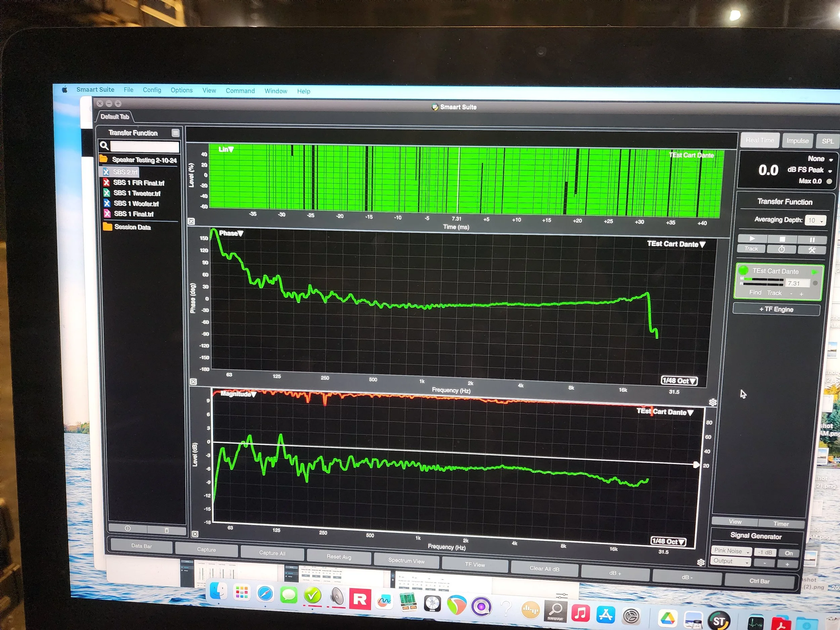The height and width of the screenshot is (630, 840).
Task: Open the Pink Noise signal type dropdown
Action: pyautogui.click(x=731, y=551)
